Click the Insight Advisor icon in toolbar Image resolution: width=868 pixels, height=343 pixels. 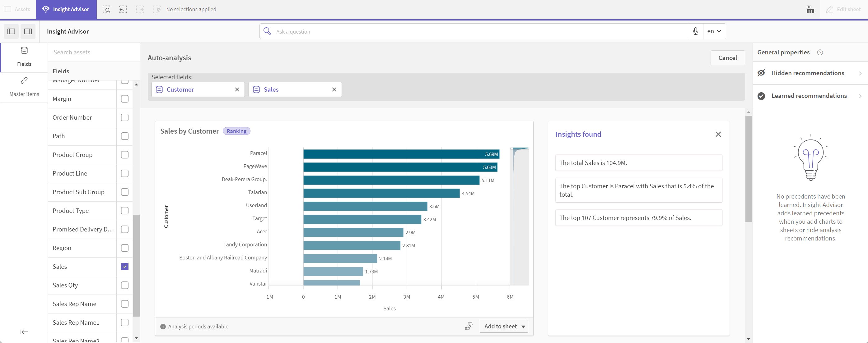pyautogui.click(x=46, y=9)
